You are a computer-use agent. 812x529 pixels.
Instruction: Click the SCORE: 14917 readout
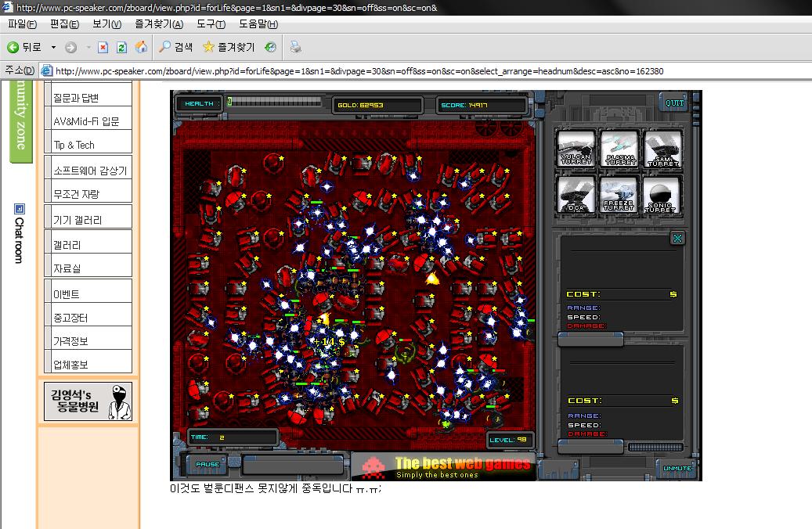tap(481, 105)
